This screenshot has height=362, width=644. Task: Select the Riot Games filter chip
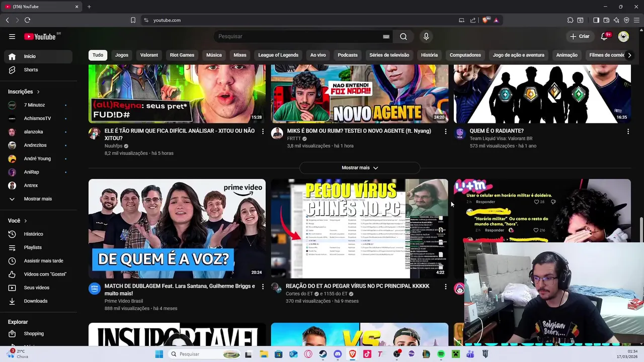pos(182,55)
